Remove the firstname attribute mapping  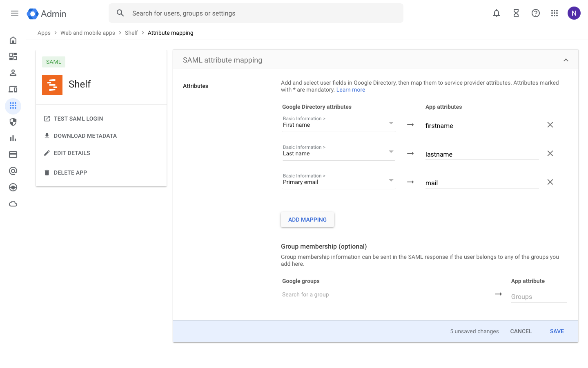pyautogui.click(x=550, y=125)
